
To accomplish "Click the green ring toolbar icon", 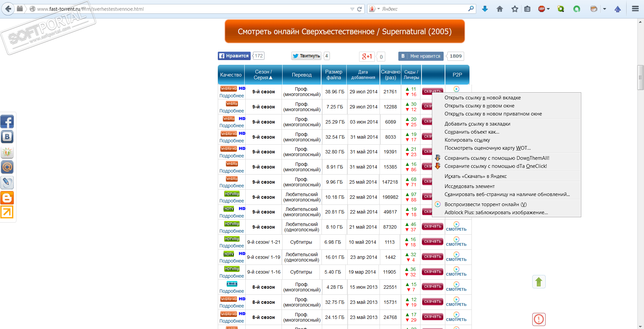I will (577, 9).
